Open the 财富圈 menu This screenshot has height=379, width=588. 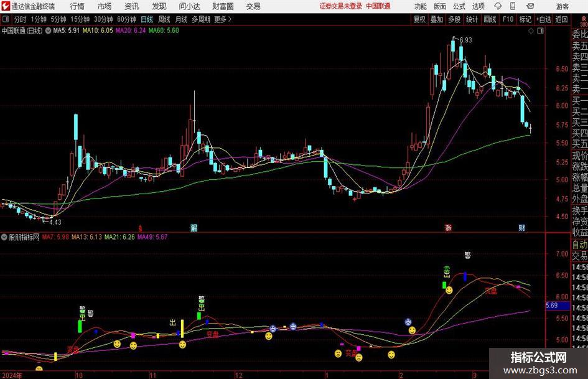(223, 6)
